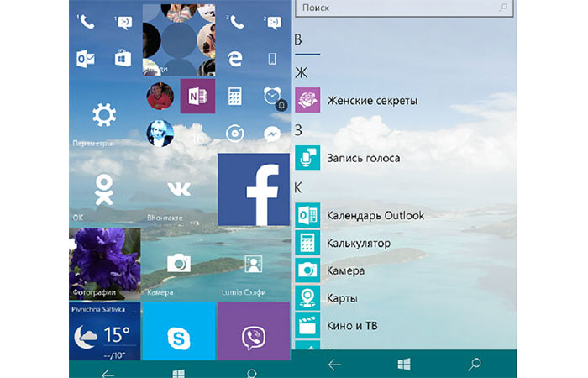Open the weather tile for Pivnichna Saltivka
The height and width of the screenshot is (378, 588).
click(105, 332)
